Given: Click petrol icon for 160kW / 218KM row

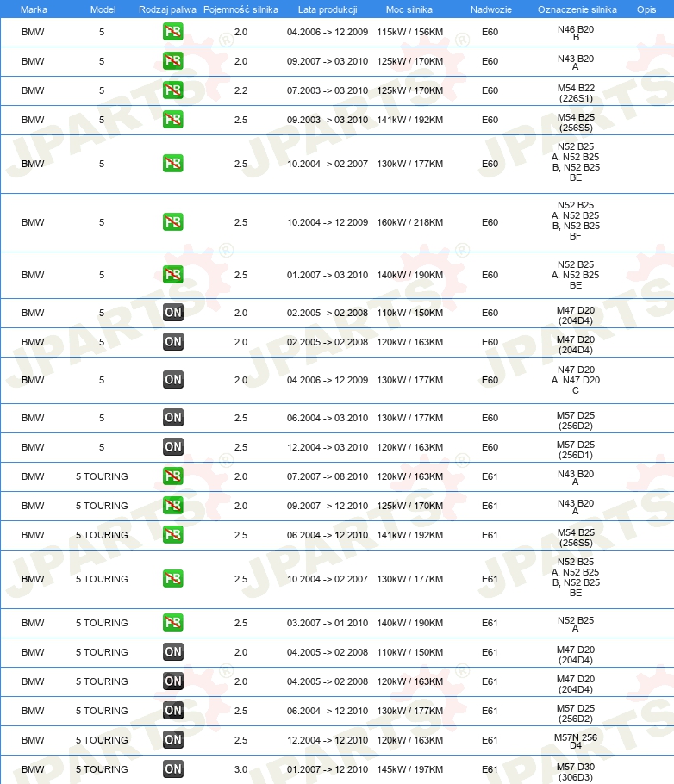Looking at the screenshot, I should pos(172,222).
